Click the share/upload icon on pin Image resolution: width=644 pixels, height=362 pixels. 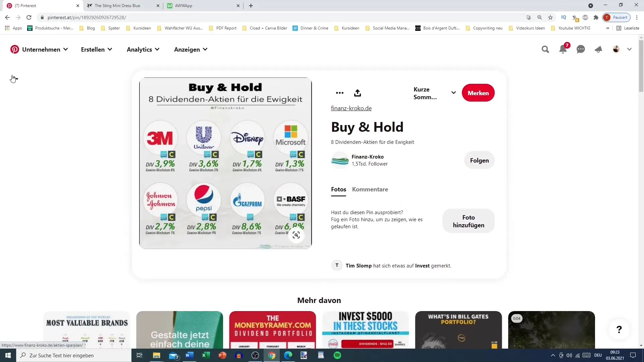pyautogui.click(x=357, y=93)
